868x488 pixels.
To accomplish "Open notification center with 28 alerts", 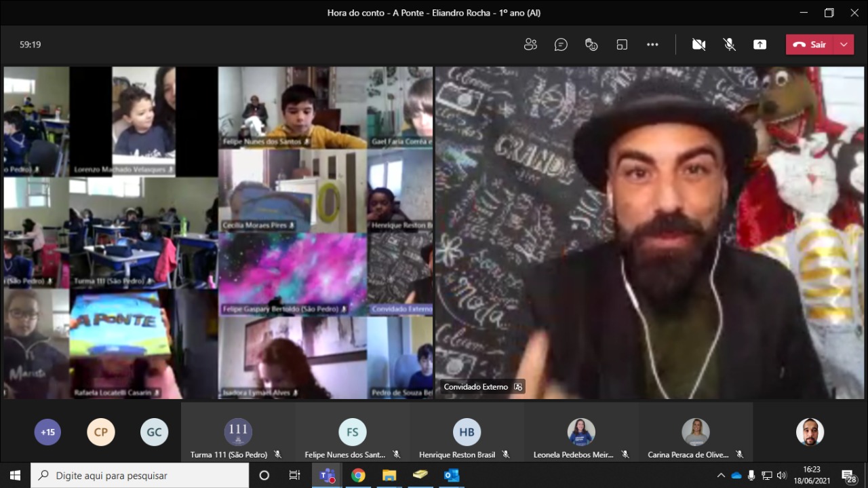I will coord(848,475).
